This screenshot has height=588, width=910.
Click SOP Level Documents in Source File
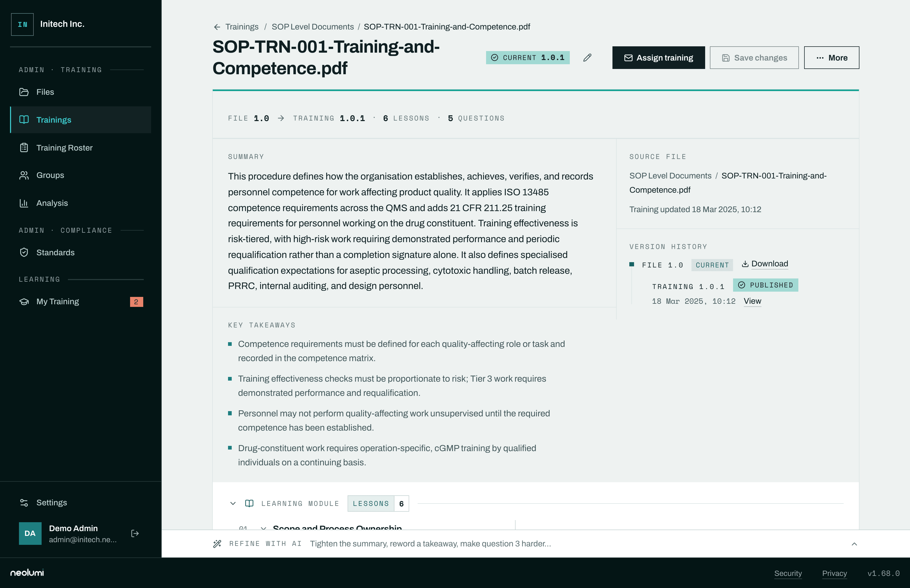pyautogui.click(x=670, y=176)
